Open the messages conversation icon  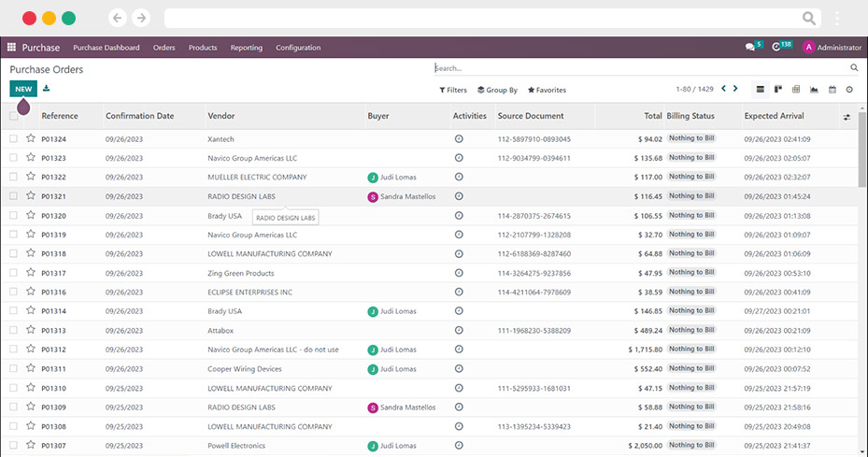[750, 48]
